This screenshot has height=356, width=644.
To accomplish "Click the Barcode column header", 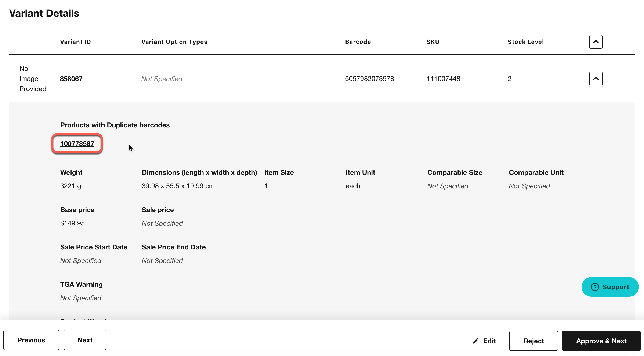I will point(358,42).
